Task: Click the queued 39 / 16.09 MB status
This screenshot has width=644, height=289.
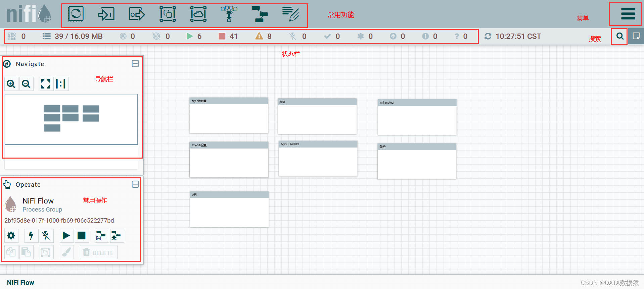Action: (73, 36)
